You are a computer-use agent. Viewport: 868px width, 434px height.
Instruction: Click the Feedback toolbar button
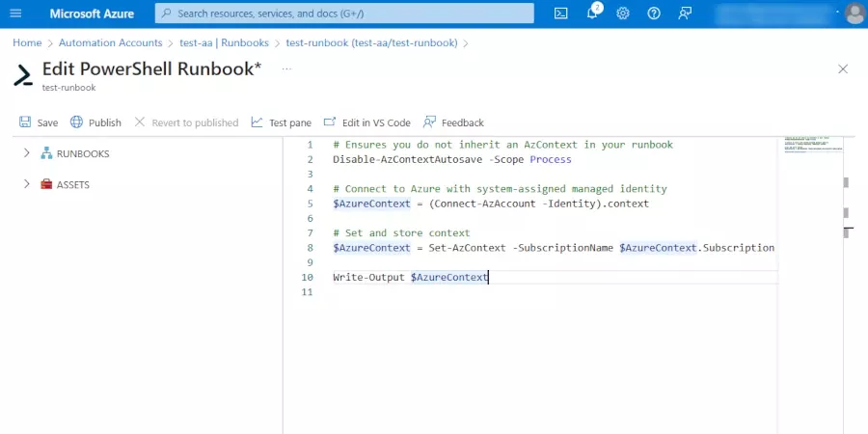453,122
